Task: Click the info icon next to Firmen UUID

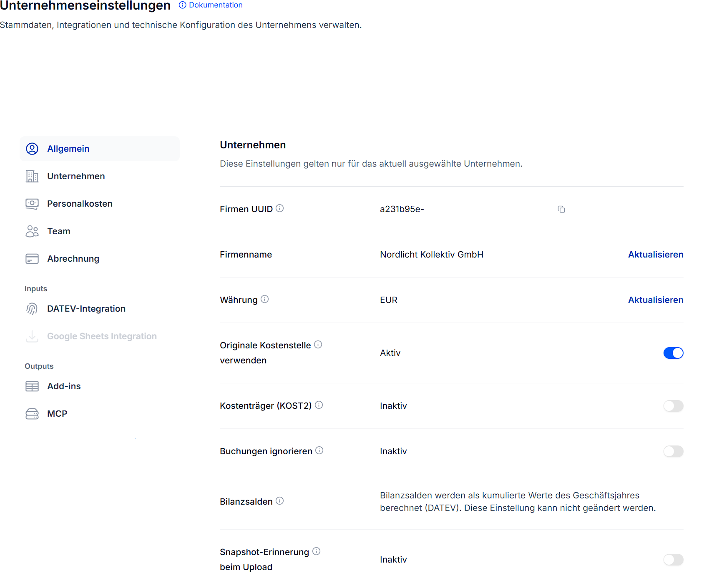Action: point(280,208)
